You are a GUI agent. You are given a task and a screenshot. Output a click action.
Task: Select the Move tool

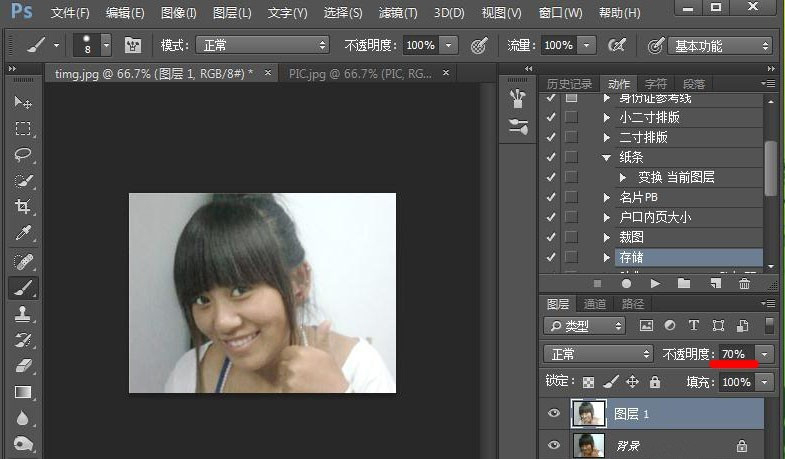(x=23, y=103)
